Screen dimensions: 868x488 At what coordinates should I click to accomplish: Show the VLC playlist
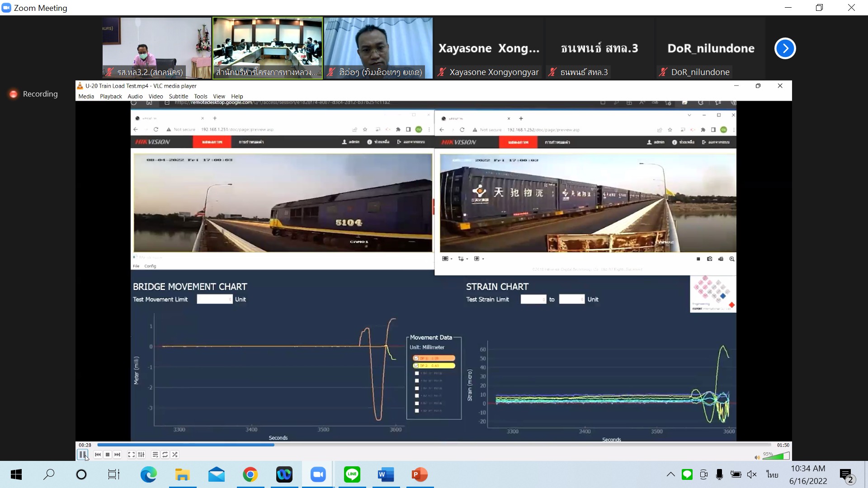pyautogui.click(x=155, y=455)
